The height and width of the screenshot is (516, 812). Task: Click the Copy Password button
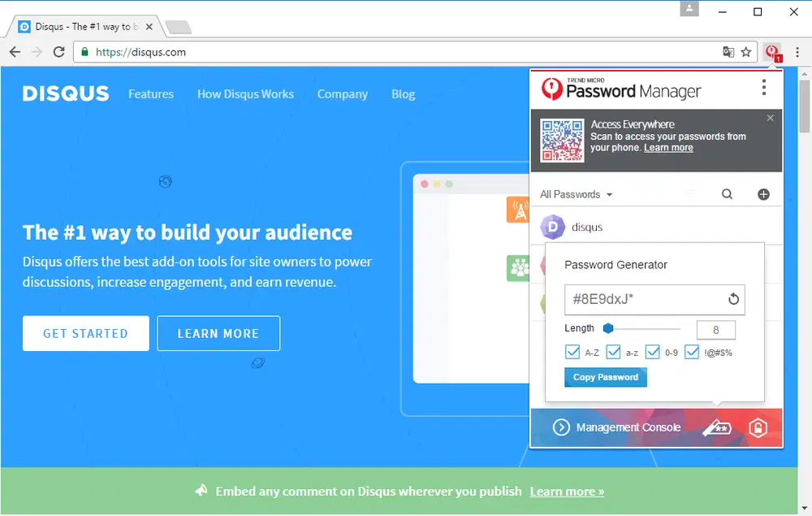point(606,377)
